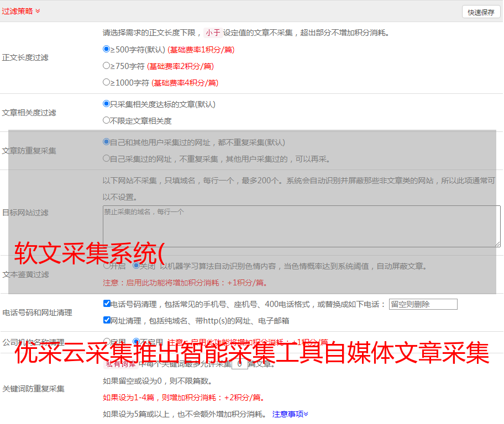
Task: Choose the ≥750字符 length filter
Action: pyautogui.click(x=107, y=66)
